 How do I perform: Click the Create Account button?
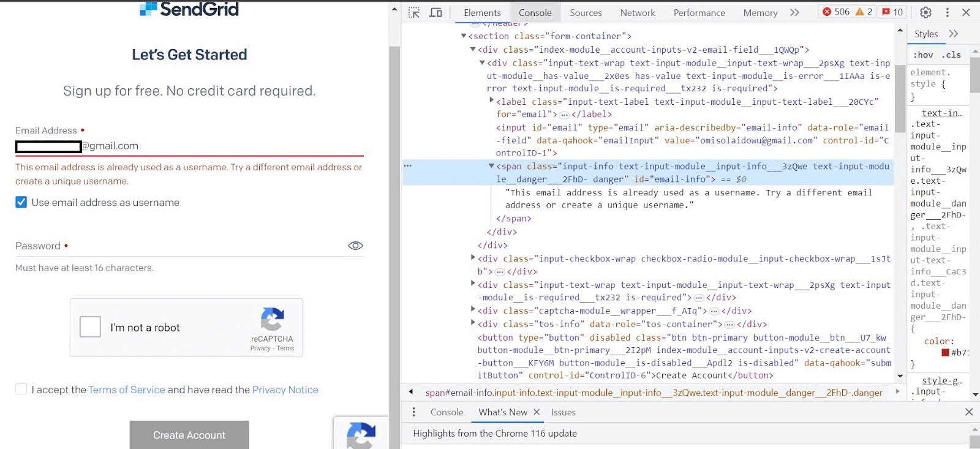189,435
